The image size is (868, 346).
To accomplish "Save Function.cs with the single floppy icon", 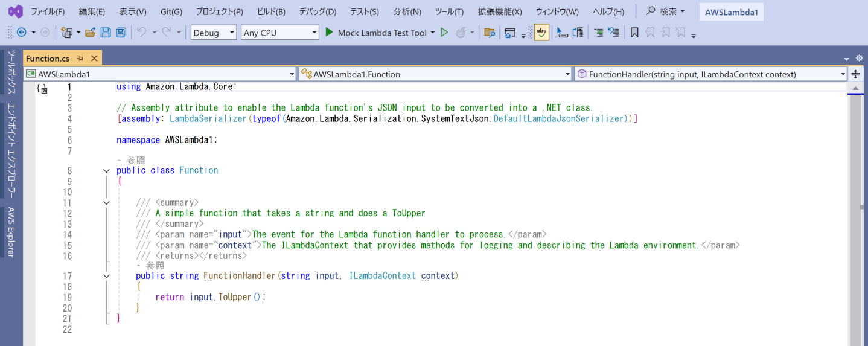I will [x=106, y=33].
